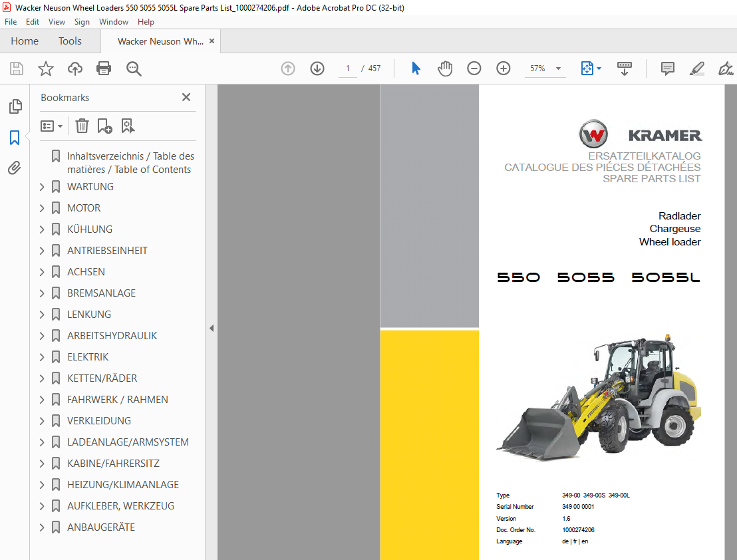
Task: Click the 57% zoom level field
Action: point(537,69)
